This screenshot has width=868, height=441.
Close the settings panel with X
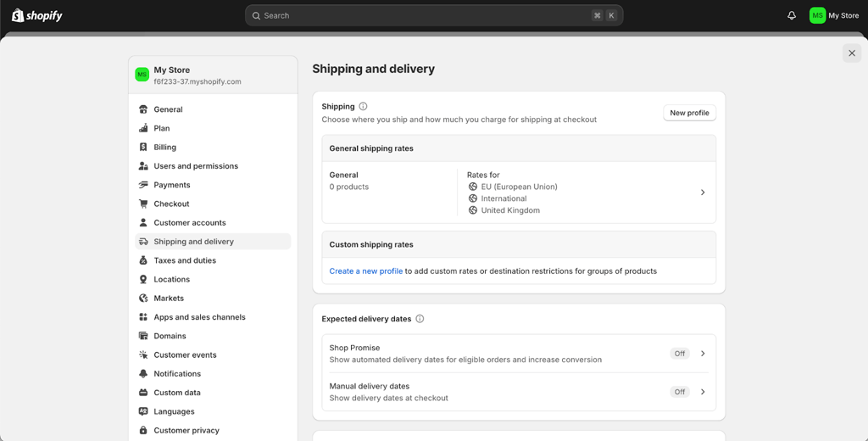tap(852, 53)
